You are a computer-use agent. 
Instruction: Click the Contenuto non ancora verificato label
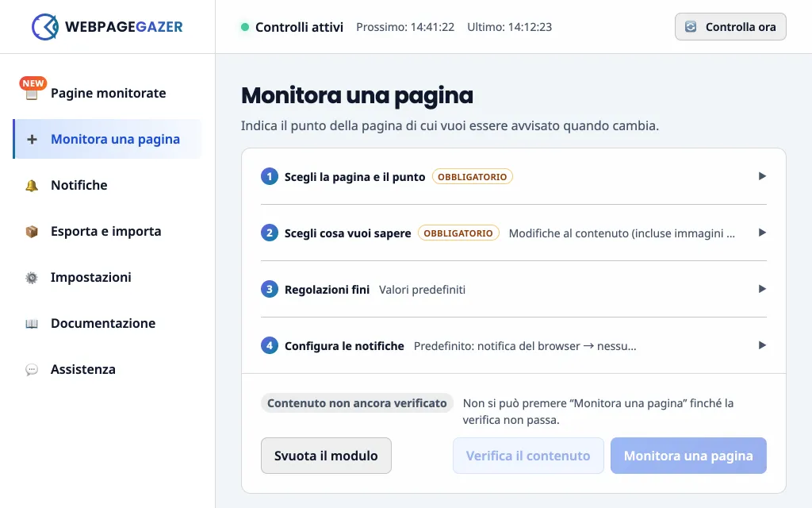coord(357,403)
